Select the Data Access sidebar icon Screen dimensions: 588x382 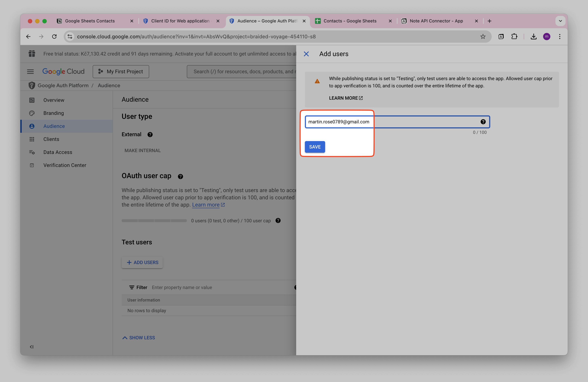[32, 152]
